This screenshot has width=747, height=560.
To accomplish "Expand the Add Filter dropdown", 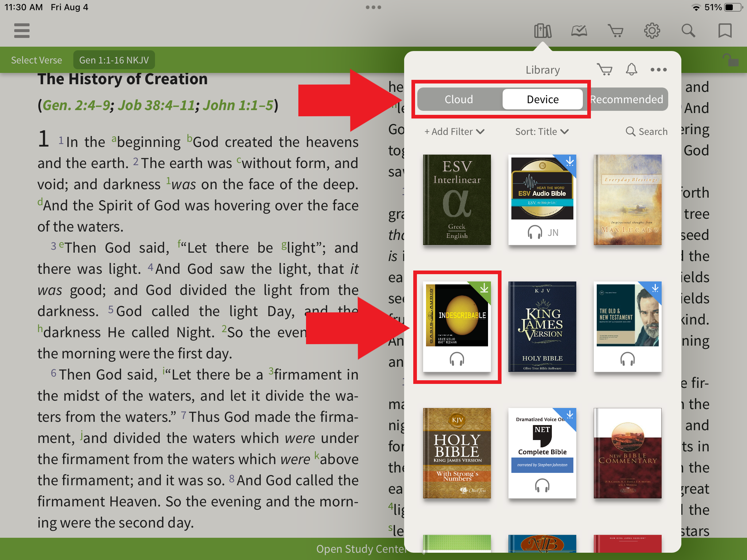I will tap(454, 132).
